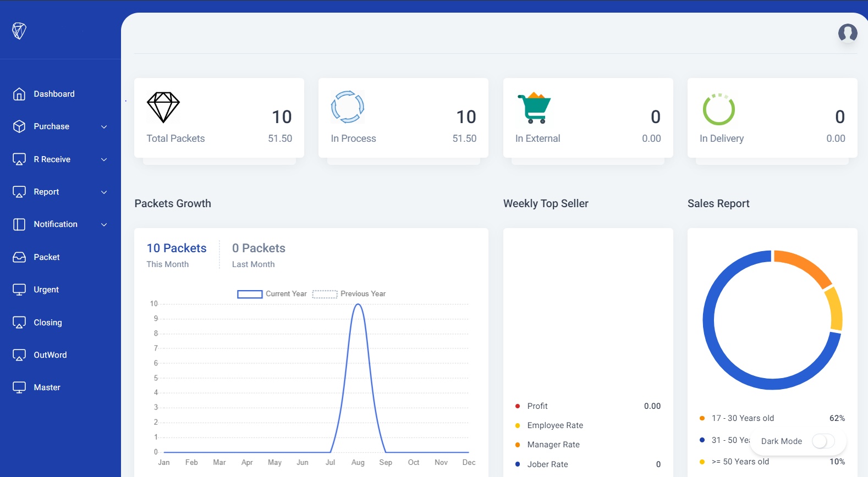The width and height of the screenshot is (868, 477).
Task: Click the In External shopping cart icon
Action: [x=534, y=108]
